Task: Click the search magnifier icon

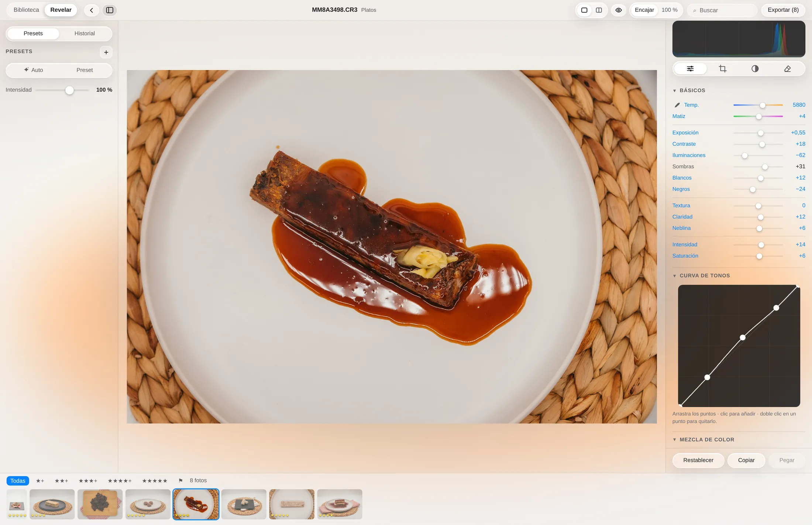Action: (694, 10)
